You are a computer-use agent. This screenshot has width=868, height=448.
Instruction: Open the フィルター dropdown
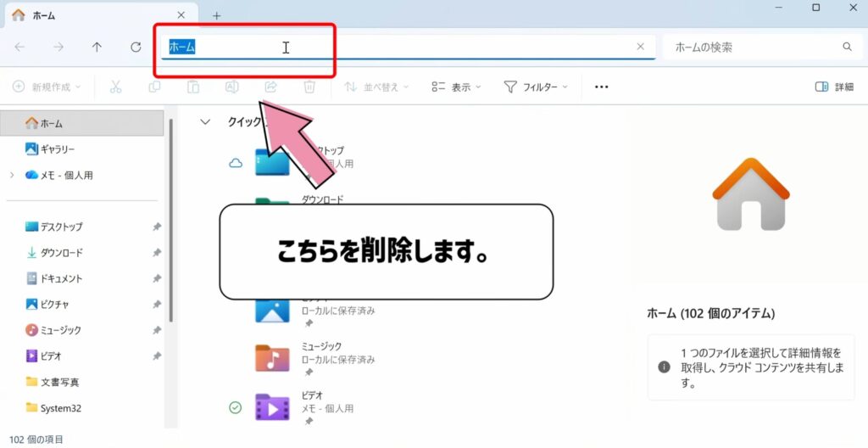point(536,87)
